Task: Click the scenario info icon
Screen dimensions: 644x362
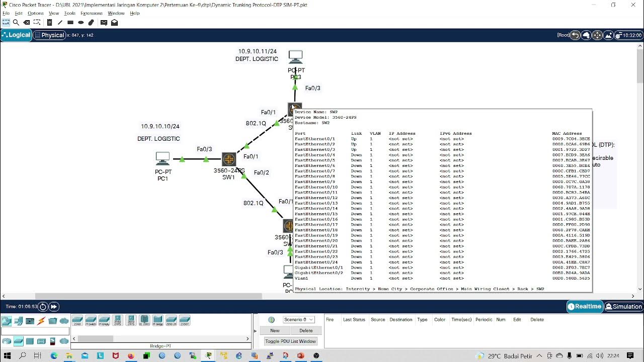Action: [272, 320]
